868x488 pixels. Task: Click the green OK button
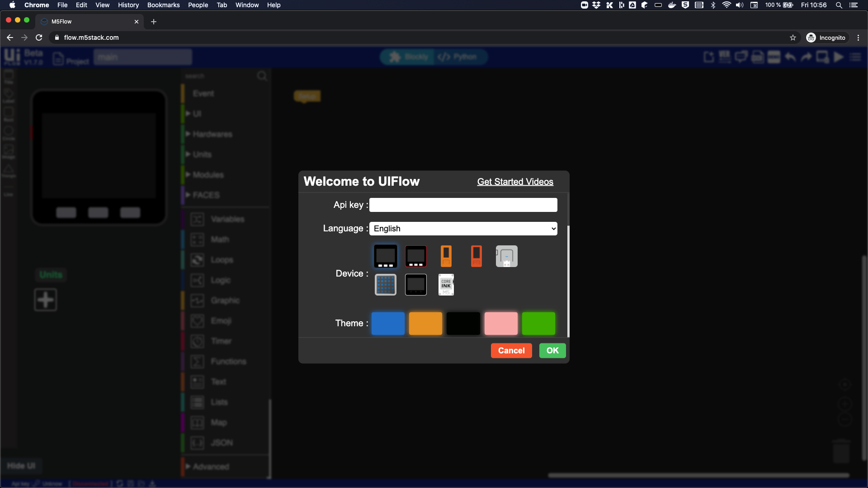click(x=552, y=351)
